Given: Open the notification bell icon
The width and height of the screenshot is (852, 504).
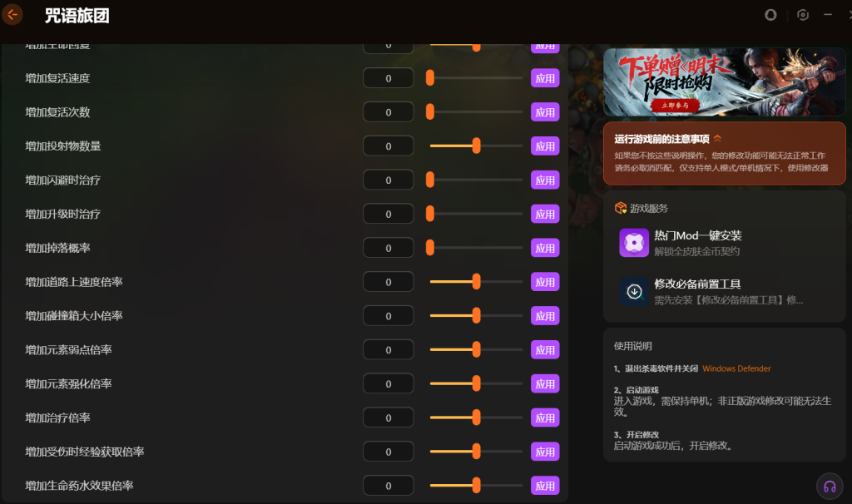Looking at the screenshot, I should pyautogui.click(x=770, y=15).
